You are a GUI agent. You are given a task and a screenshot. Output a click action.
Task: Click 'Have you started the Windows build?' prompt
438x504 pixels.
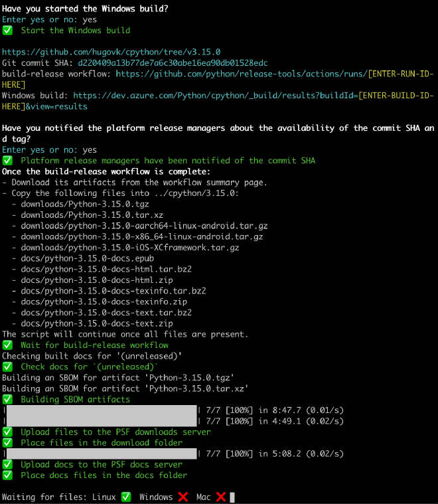tap(85, 9)
